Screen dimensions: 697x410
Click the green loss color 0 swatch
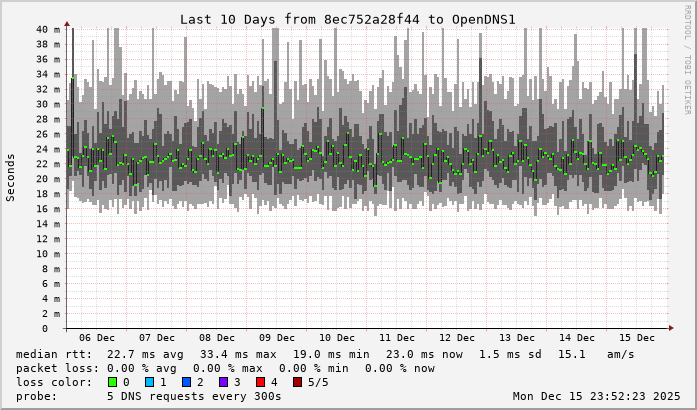coord(112,382)
